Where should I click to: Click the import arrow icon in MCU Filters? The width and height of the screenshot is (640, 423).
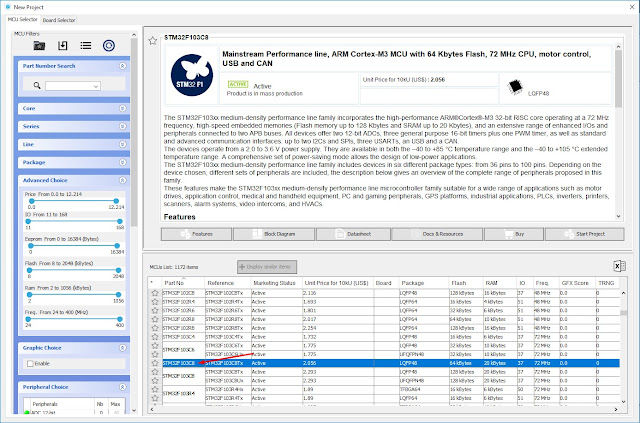(62, 45)
